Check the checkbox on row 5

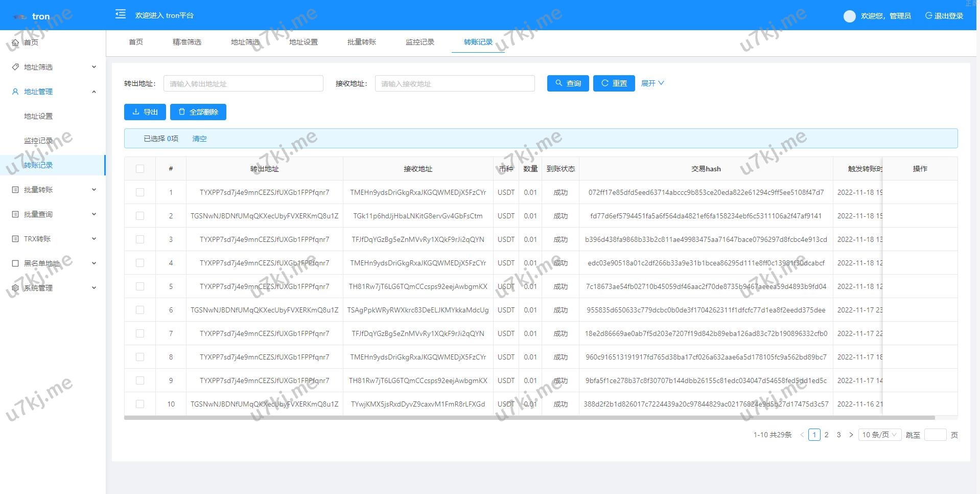click(x=140, y=286)
